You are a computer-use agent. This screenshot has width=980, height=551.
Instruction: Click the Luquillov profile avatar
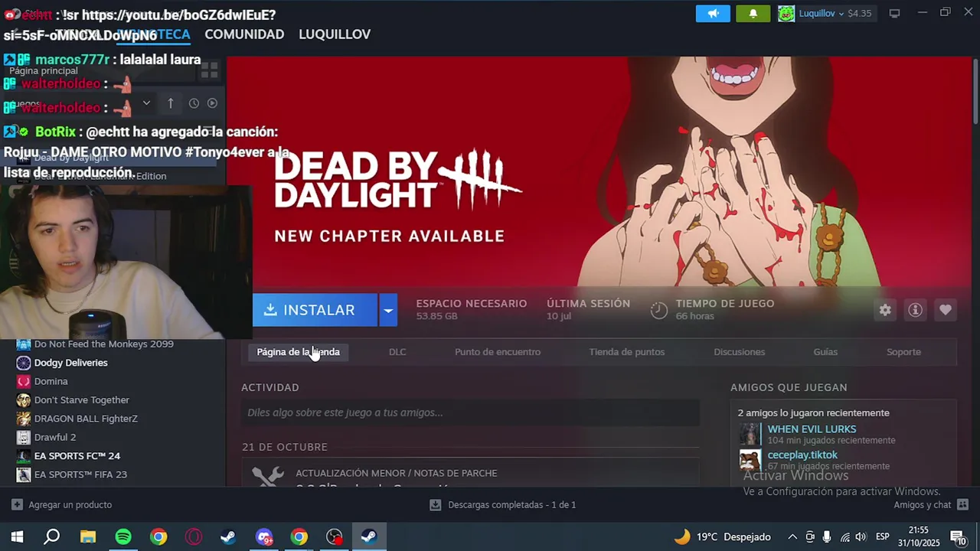tap(786, 14)
